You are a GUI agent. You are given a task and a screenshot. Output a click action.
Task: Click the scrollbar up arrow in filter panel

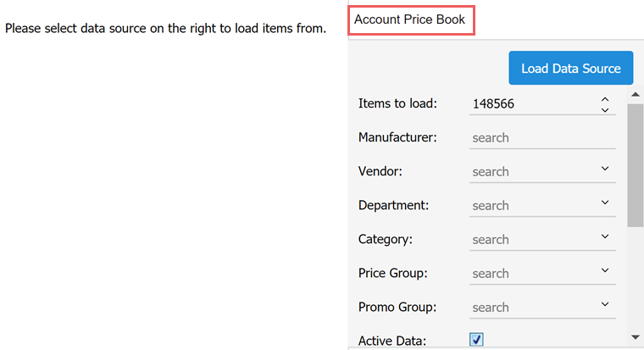point(636,94)
